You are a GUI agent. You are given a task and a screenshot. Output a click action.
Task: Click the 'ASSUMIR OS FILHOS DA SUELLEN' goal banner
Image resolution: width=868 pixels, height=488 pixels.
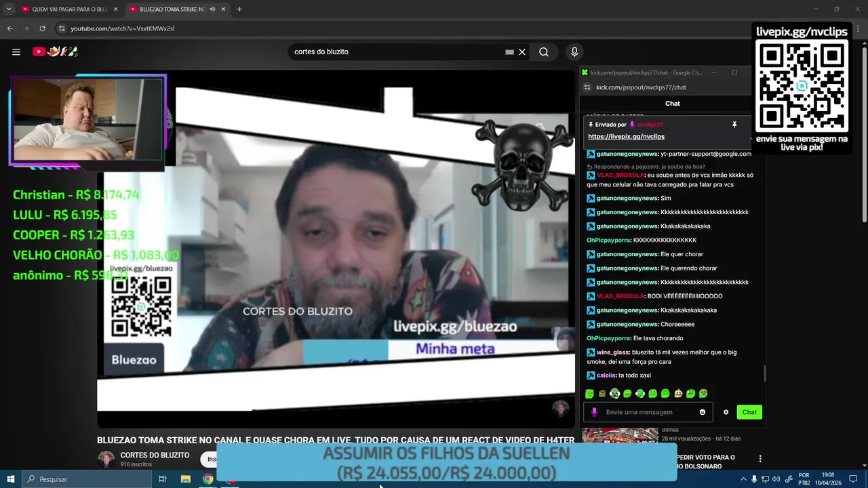tap(446, 463)
